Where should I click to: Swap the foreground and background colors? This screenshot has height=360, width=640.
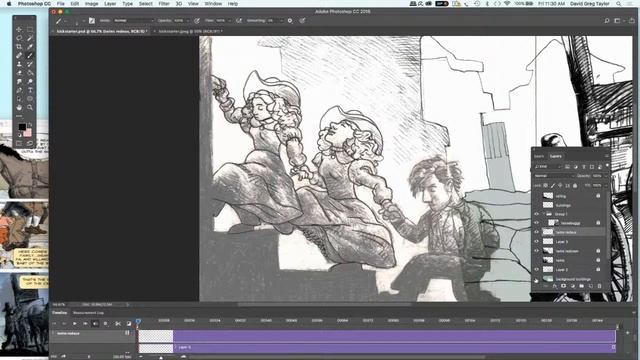pos(30,124)
